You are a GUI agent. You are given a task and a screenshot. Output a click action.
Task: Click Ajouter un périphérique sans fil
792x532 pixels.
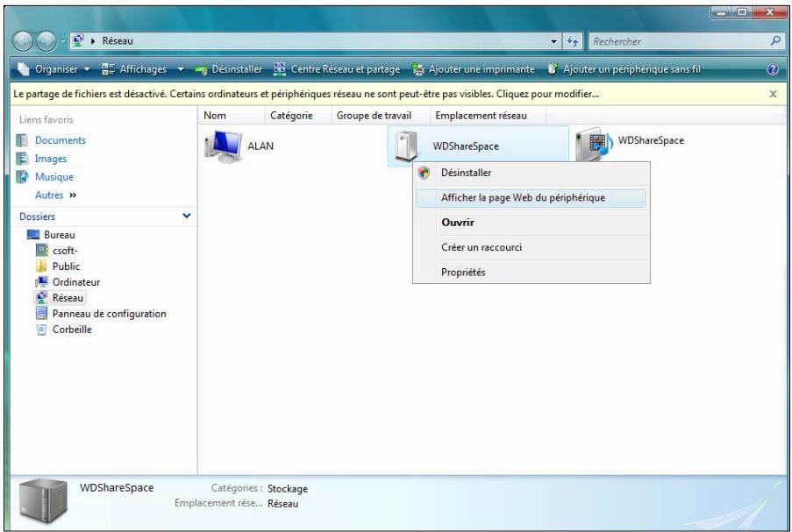tap(624, 69)
